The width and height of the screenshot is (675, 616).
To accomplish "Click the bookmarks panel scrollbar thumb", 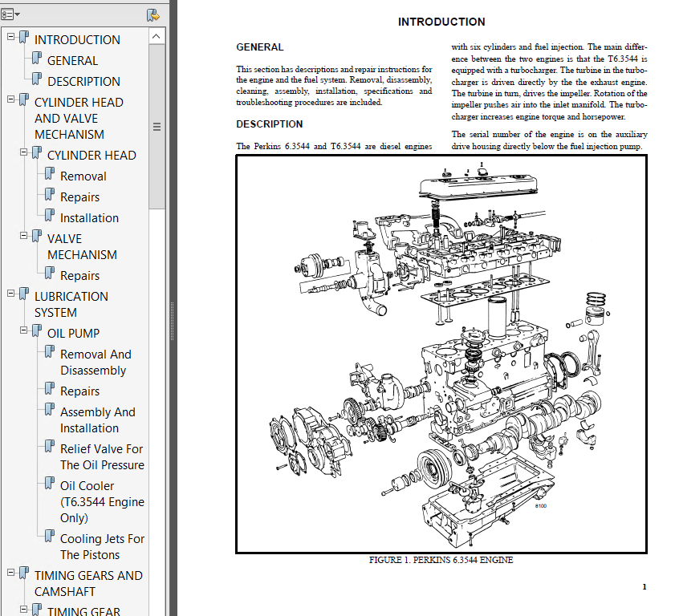I will point(157,127).
